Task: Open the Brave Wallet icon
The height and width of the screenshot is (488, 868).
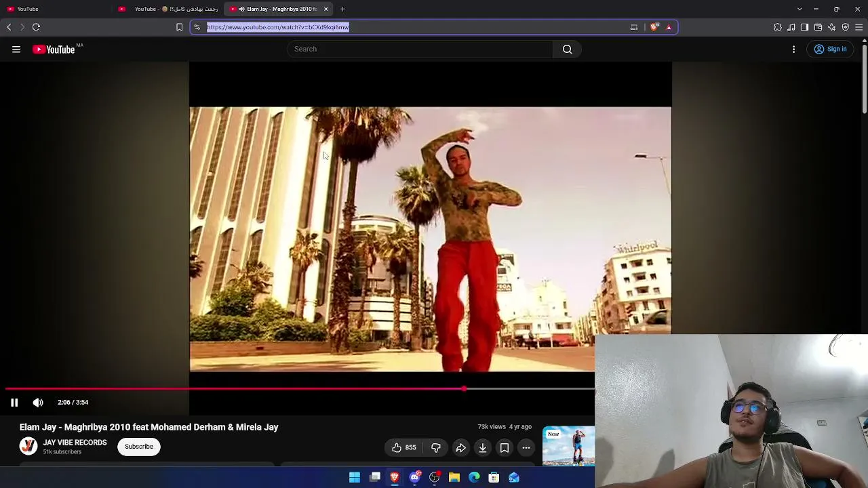Action: click(x=818, y=27)
